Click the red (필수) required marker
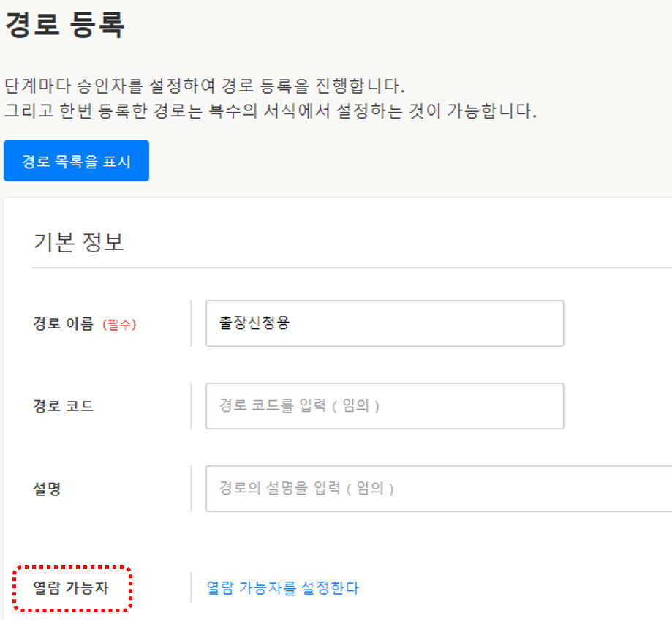672x624 pixels. (x=119, y=324)
